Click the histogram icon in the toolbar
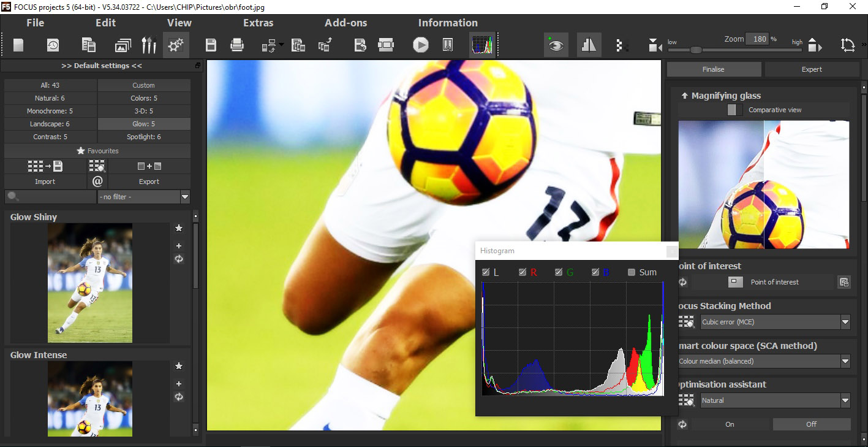This screenshot has height=447, width=868. click(481, 45)
